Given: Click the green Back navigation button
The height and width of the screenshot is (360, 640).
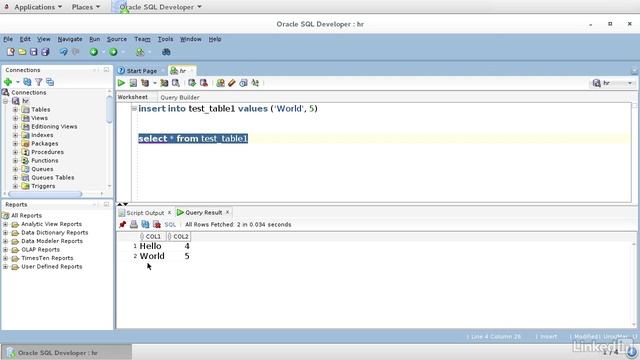Looking at the screenshot, I should click(x=94, y=52).
